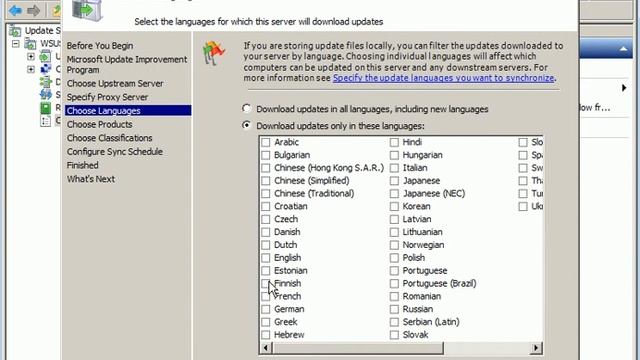This screenshot has width=640, height=360.
Task: Check the Latvian language box
Action: click(x=394, y=219)
